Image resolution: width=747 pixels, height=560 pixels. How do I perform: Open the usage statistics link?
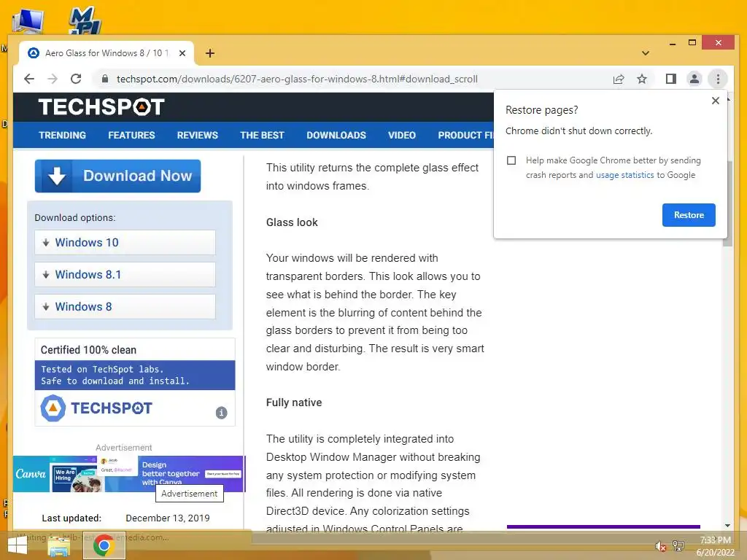tap(624, 175)
